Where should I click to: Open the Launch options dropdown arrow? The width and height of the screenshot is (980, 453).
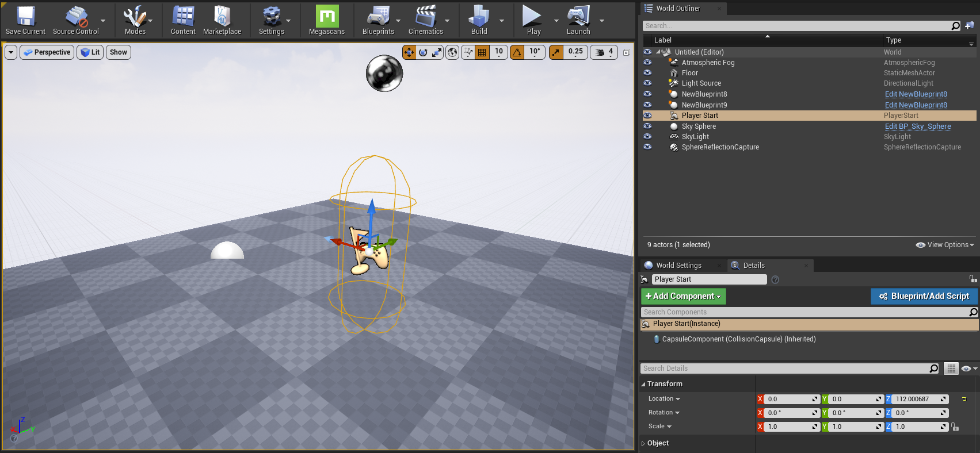coord(602,21)
